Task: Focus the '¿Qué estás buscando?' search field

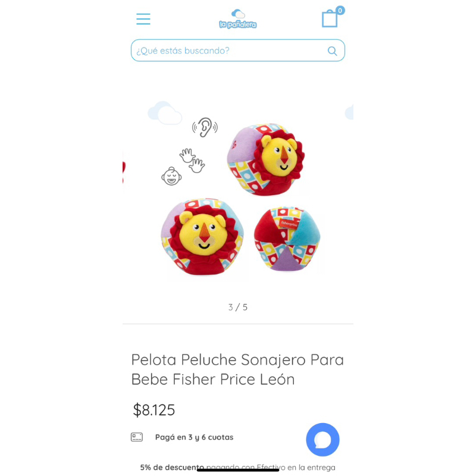Action: click(x=237, y=51)
